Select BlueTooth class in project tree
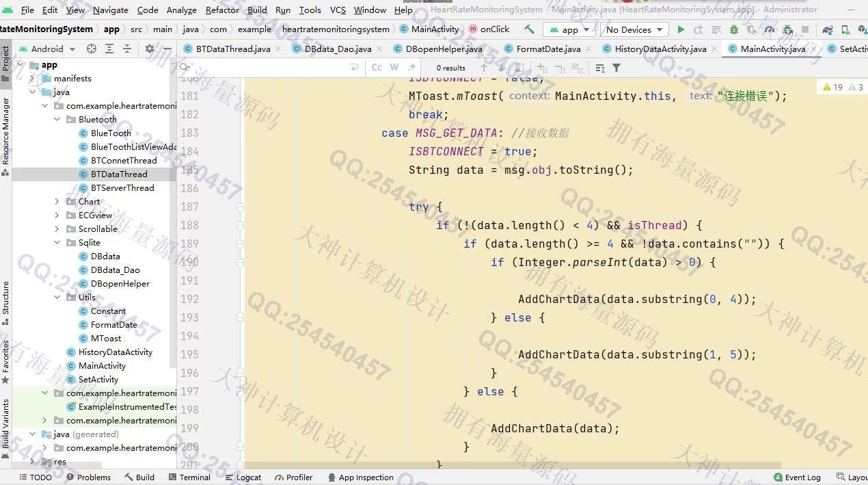Screen dimensions: 868x485 point(111,133)
